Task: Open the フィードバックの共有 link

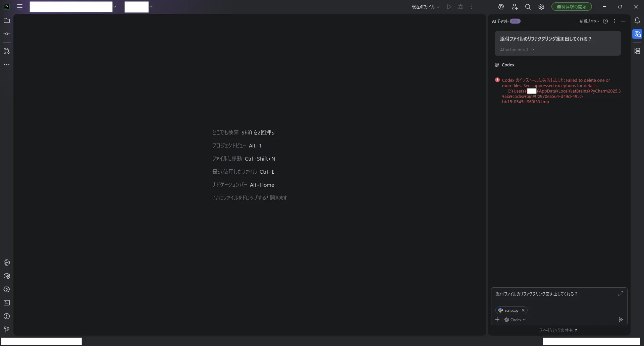Action: [558, 330]
